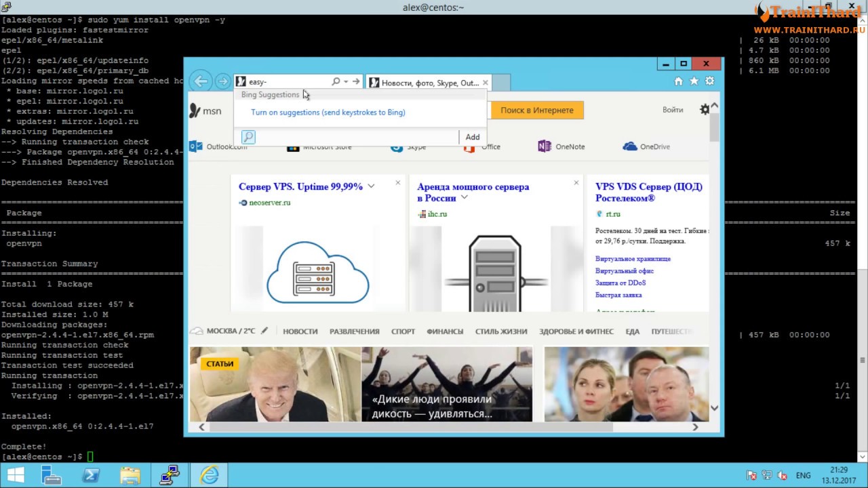Click the horizontal scrollbar right arrow
The image size is (868, 488).
695,426
